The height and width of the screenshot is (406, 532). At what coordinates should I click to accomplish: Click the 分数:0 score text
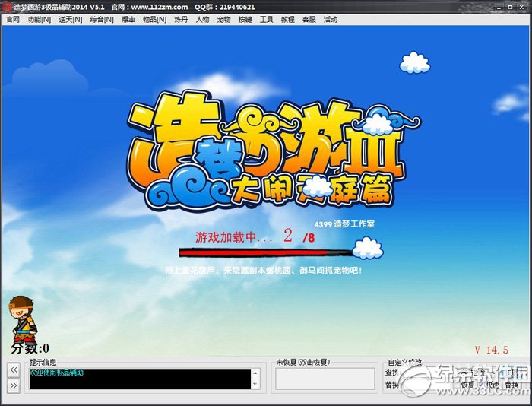click(x=30, y=348)
